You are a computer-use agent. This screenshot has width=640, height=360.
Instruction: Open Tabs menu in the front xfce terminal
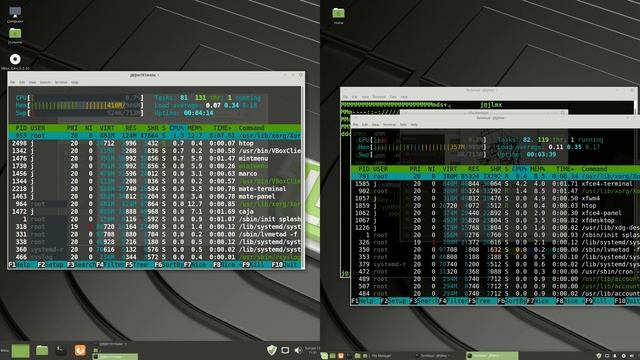pyautogui.click(x=403, y=124)
